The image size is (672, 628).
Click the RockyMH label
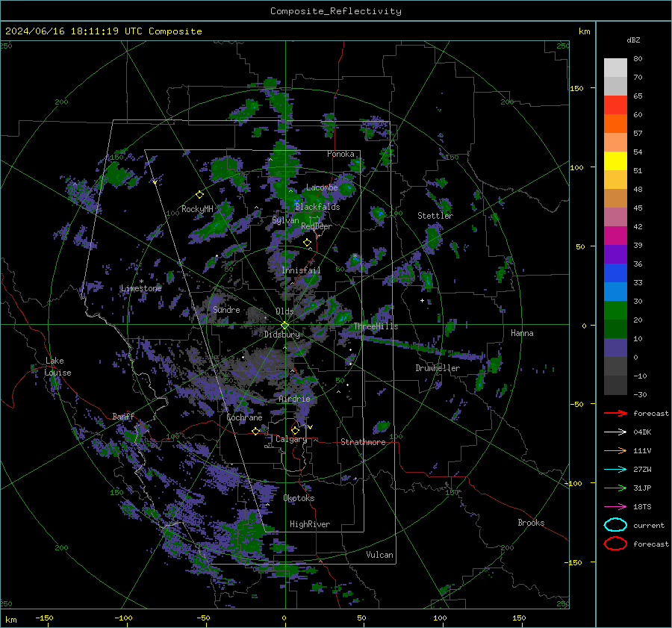click(x=197, y=209)
